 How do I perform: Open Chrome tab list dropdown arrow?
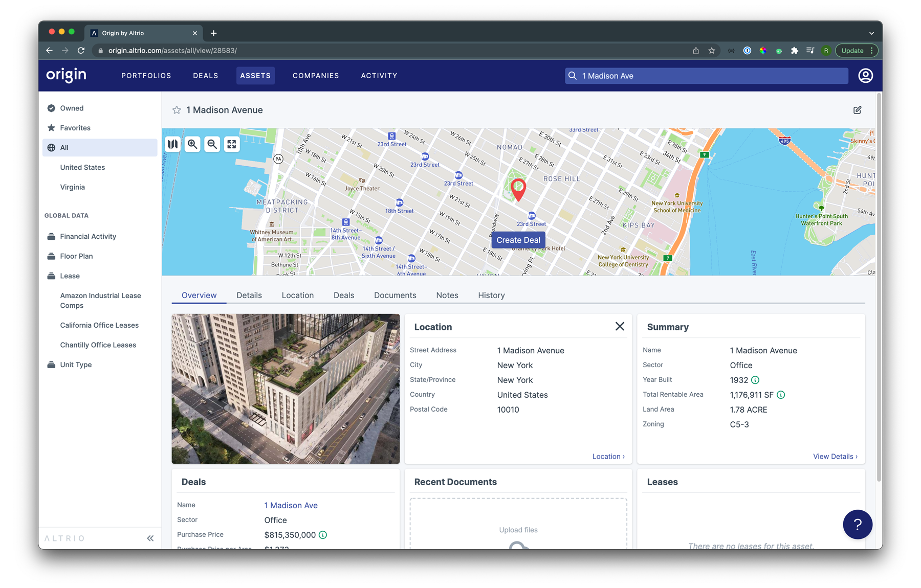point(871,33)
